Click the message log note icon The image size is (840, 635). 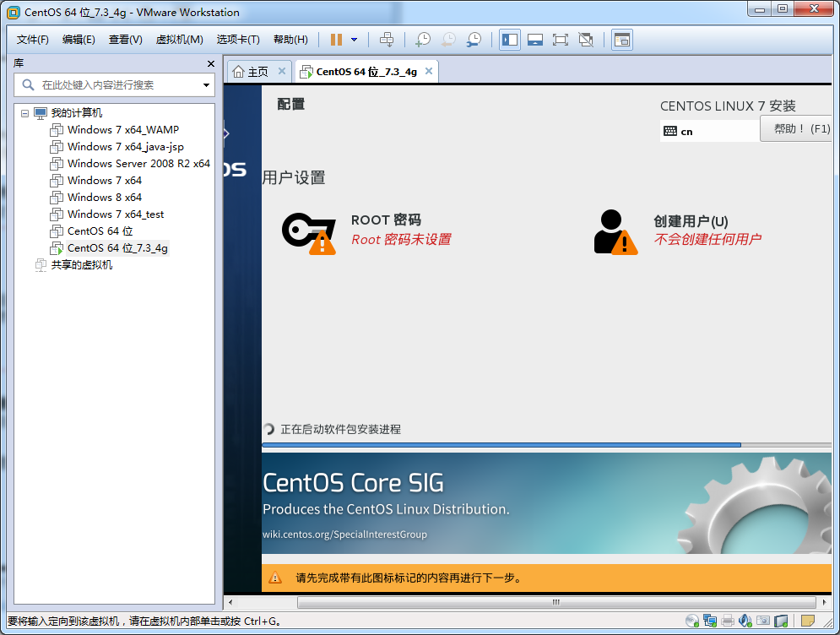tap(808, 621)
